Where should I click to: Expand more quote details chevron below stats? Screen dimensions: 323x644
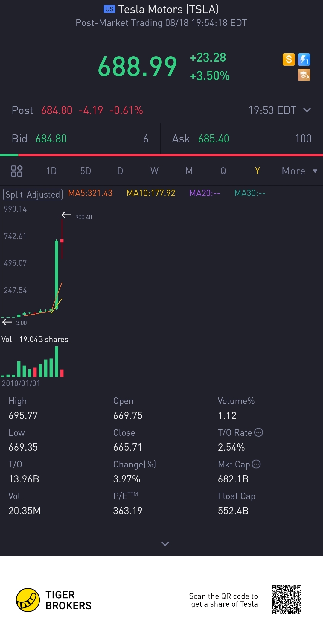pyautogui.click(x=165, y=543)
